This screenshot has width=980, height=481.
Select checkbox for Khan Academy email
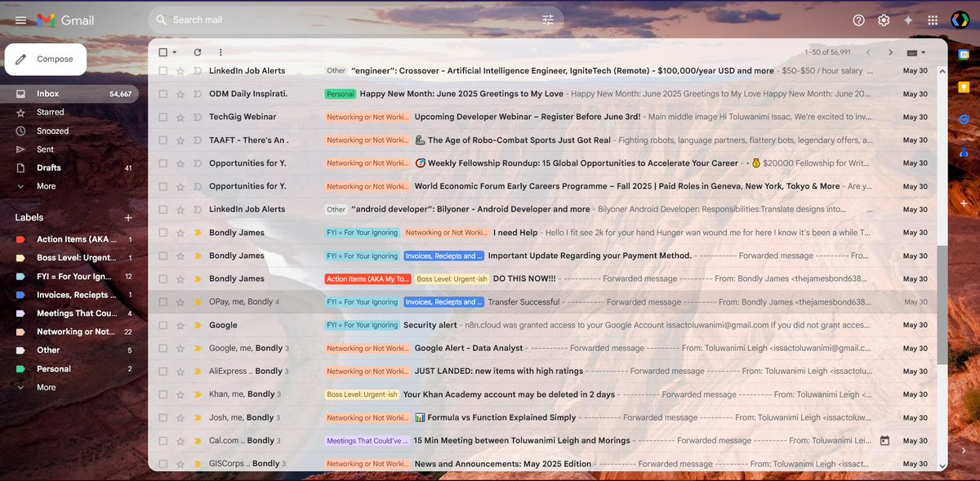click(163, 394)
